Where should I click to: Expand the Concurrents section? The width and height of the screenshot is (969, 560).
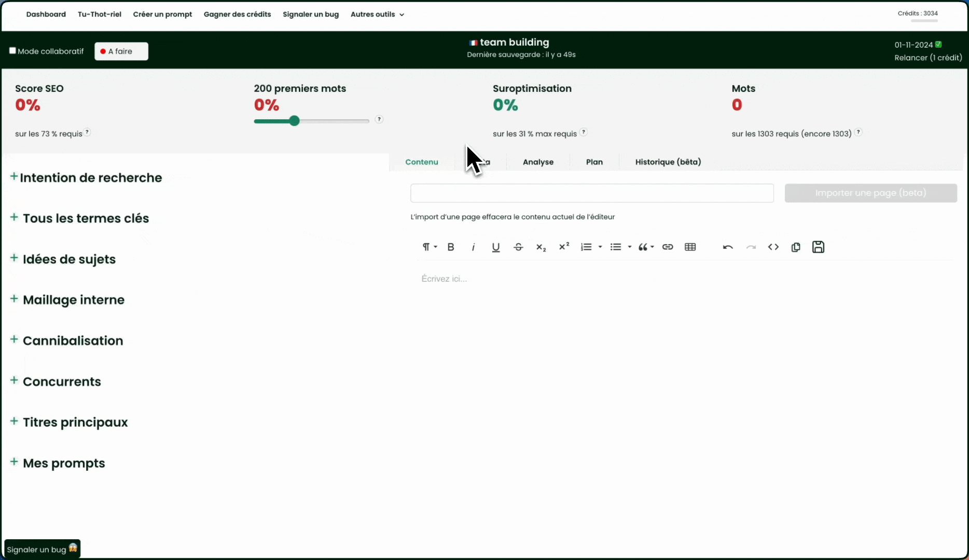(14, 381)
